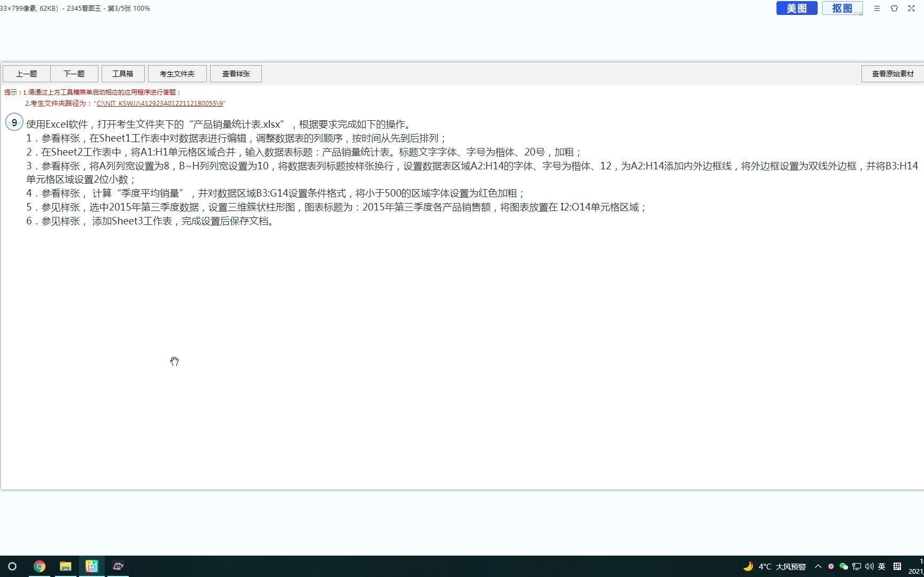The width and height of the screenshot is (924, 577).
Task: Open WeChat from system tray
Action: point(844,566)
